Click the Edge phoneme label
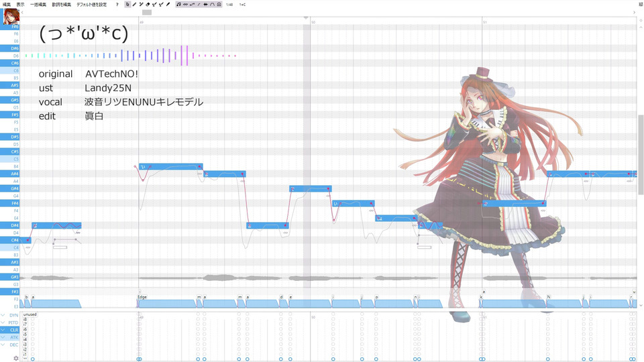Viewport: 644px width, 362px height. coord(142,297)
